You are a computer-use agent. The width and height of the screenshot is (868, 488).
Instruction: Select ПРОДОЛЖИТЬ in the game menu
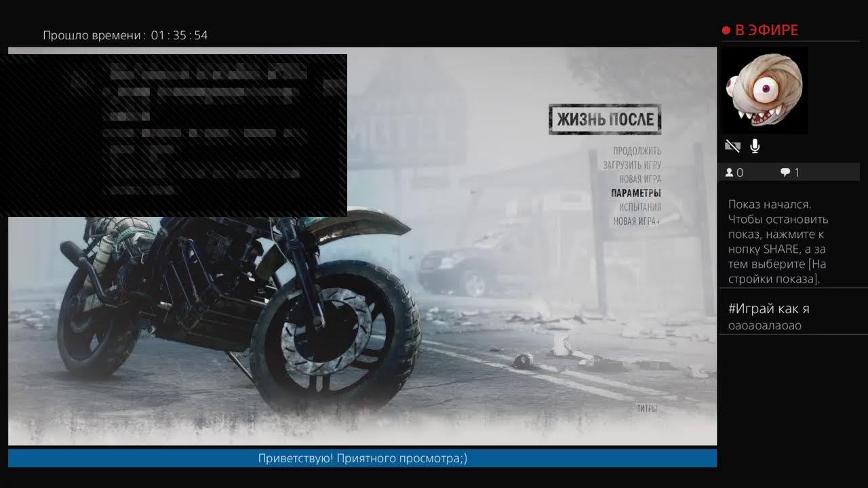coord(637,151)
